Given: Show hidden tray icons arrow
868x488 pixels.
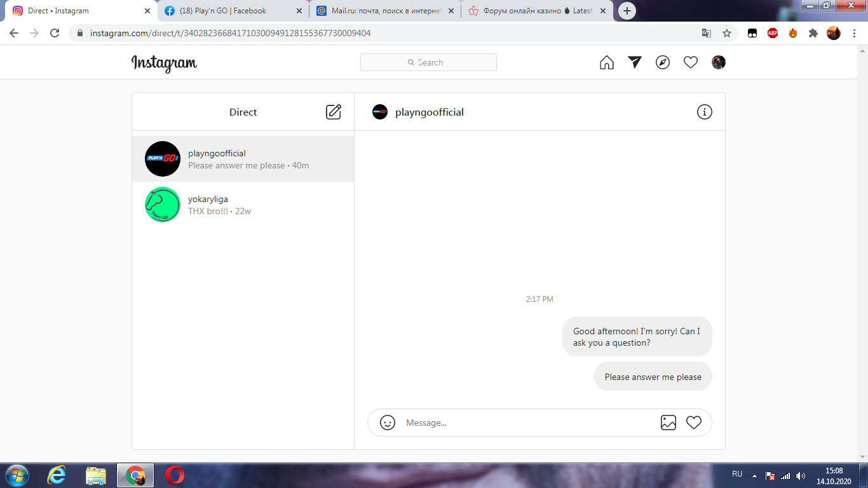Looking at the screenshot, I should coord(754,475).
